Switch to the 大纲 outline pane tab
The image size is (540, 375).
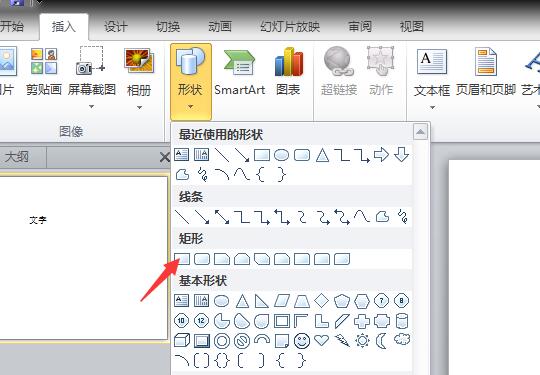(17, 157)
